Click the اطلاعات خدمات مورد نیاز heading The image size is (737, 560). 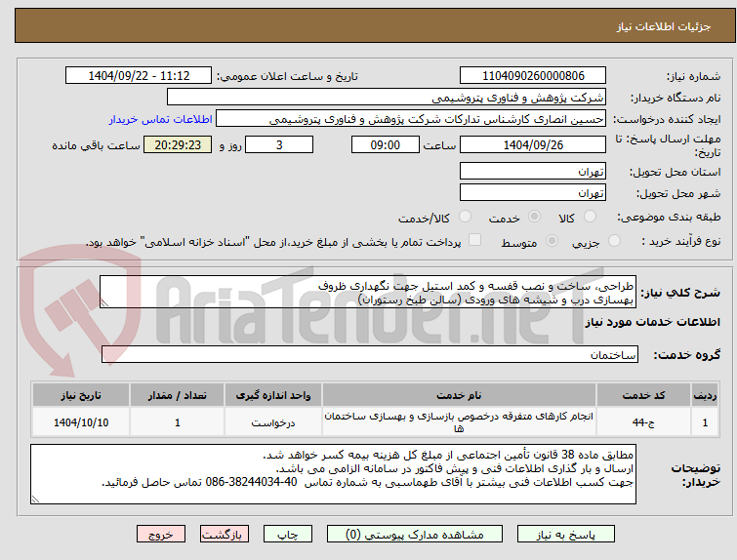(652, 322)
